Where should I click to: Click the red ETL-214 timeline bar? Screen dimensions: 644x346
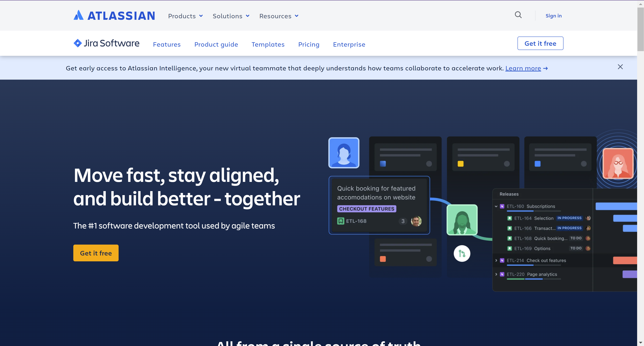(x=625, y=260)
